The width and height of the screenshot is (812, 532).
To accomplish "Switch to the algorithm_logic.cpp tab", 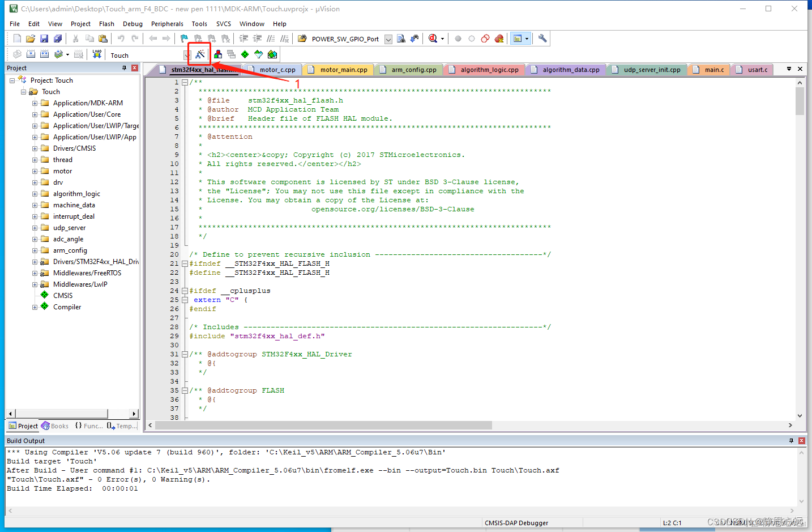I will (x=484, y=70).
